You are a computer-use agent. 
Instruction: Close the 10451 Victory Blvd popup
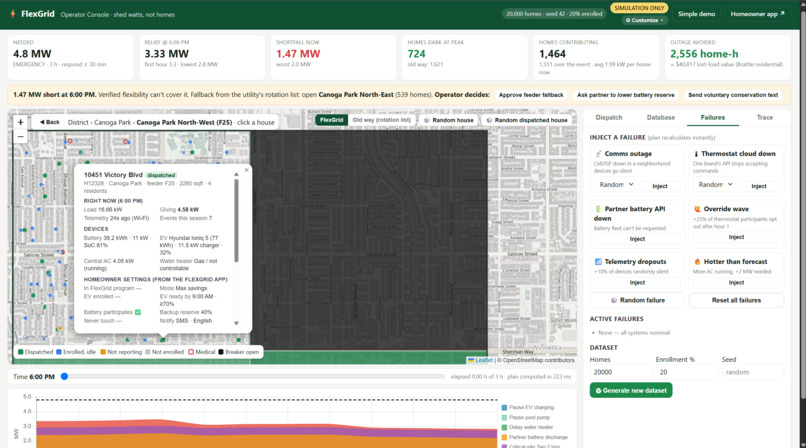[246, 170]
